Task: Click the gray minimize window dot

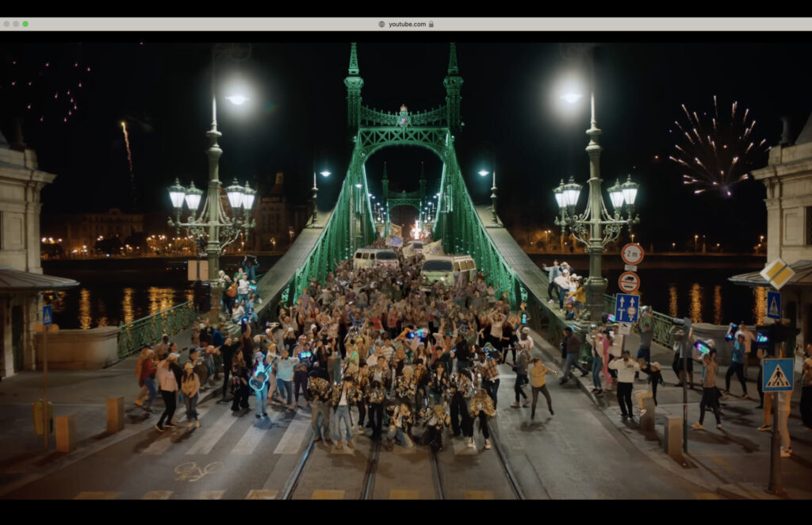Action: tap(16, 25)
